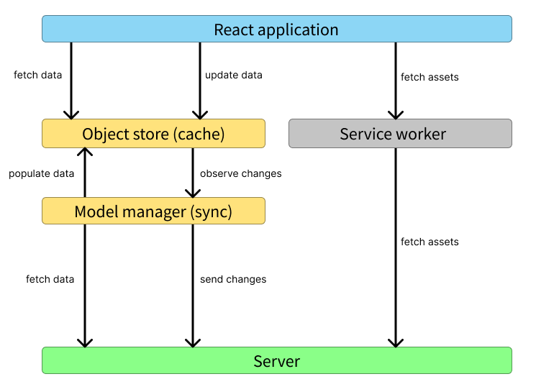
Task: Click the gray Service worker box
Action: (x=400, y=134)
